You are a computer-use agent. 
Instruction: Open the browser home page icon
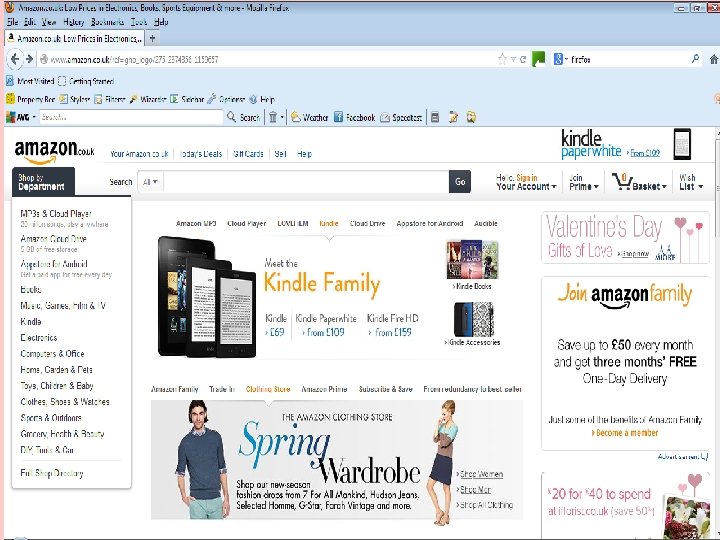pyautogui.click(x=714, y=59)
